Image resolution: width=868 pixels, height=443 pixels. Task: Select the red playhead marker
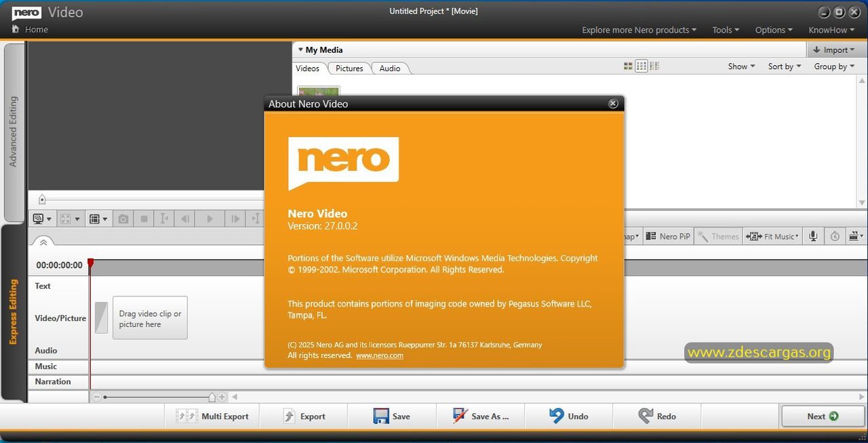(x=90, y=263)
